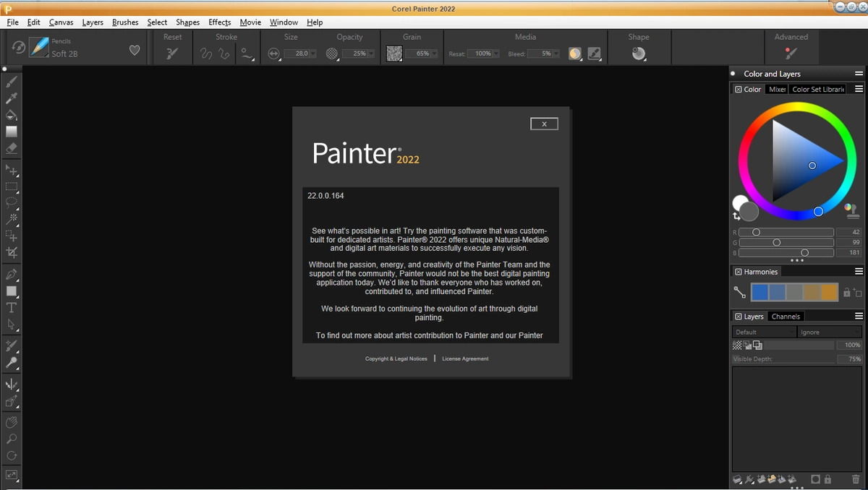Select the Paint Bucket tool

pos(12,115)
